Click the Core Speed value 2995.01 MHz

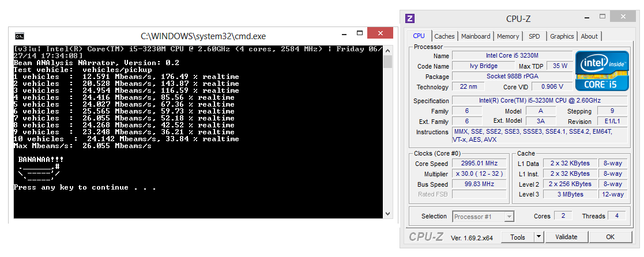(x=480, y=164)
